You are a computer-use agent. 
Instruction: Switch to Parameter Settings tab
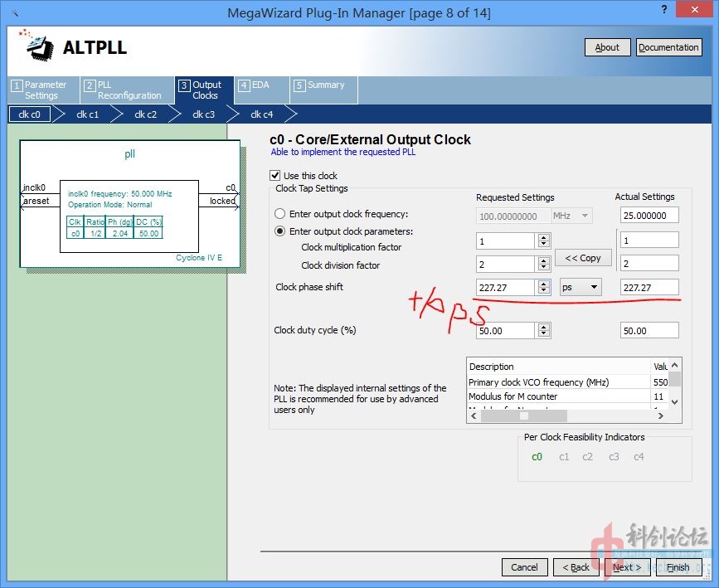tap(44, 90)
